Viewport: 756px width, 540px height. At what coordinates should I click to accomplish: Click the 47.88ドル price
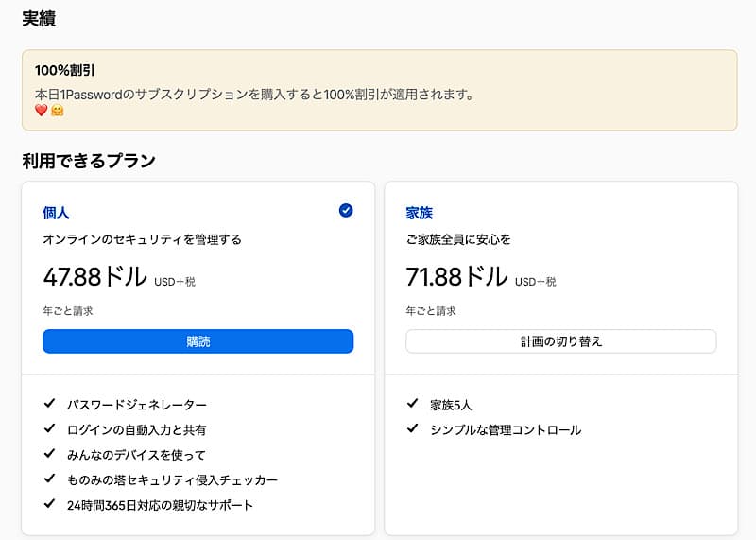coord(94,277)
